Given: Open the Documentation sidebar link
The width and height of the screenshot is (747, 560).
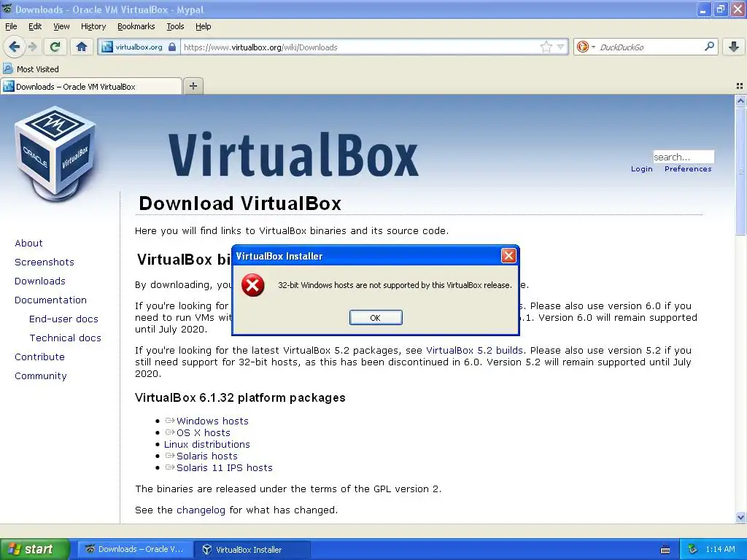Looking at the screenshot, I should pyautogui.click(x=50, y=300).
